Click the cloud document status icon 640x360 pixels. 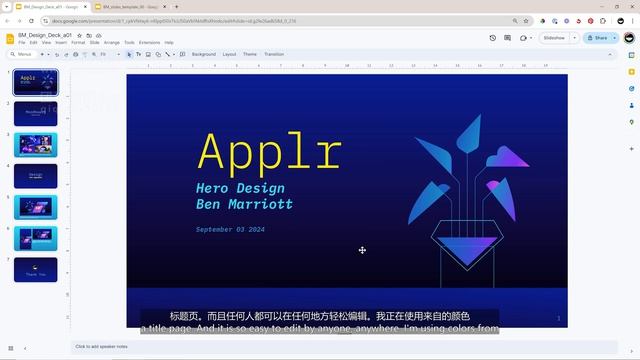(x=98, y=36)
